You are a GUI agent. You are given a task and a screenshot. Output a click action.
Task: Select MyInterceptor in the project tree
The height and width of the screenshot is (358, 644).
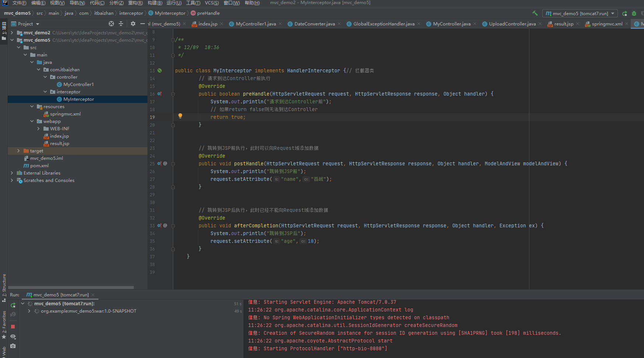(x=79, y=99)
